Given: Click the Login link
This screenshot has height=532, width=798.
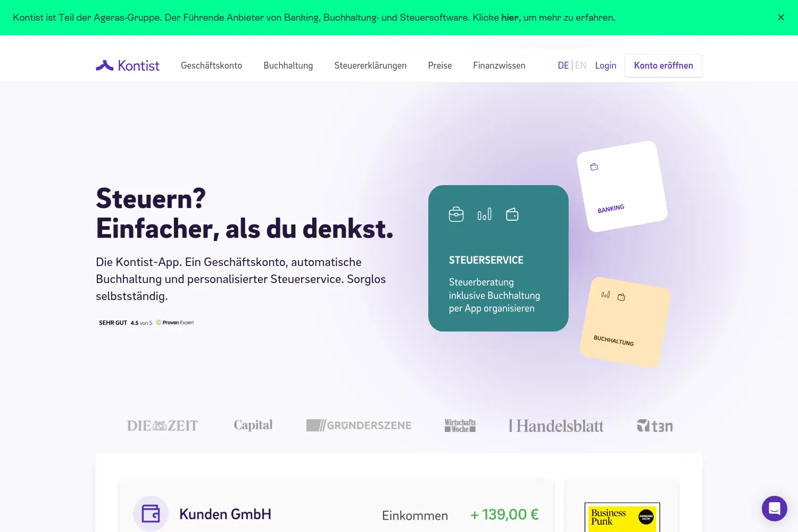Looking at the screenshot, I should tap(605, 65).
